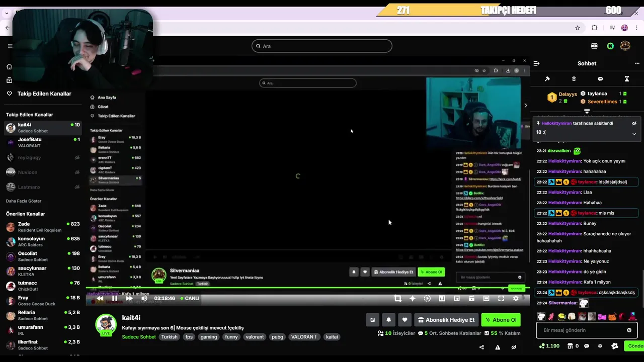Expand the pinned message chevron
Image resolution: width=644 pixels, height=362 pixels.
[x=634, y=134]
